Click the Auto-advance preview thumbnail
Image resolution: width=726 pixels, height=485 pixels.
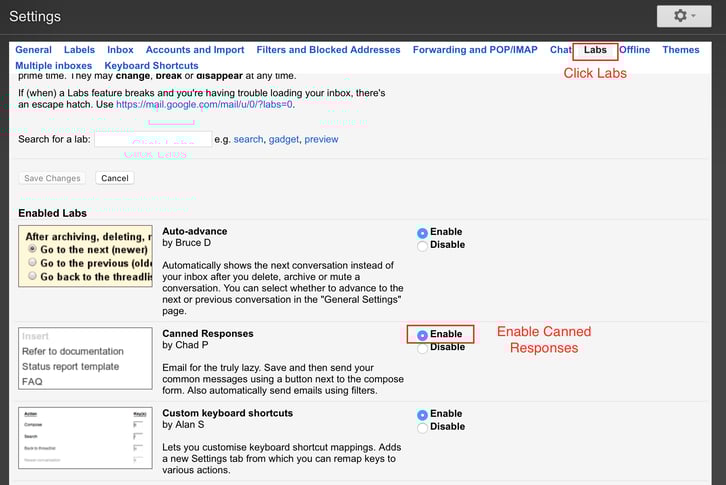pyautogui.click(x=85, y=256)
